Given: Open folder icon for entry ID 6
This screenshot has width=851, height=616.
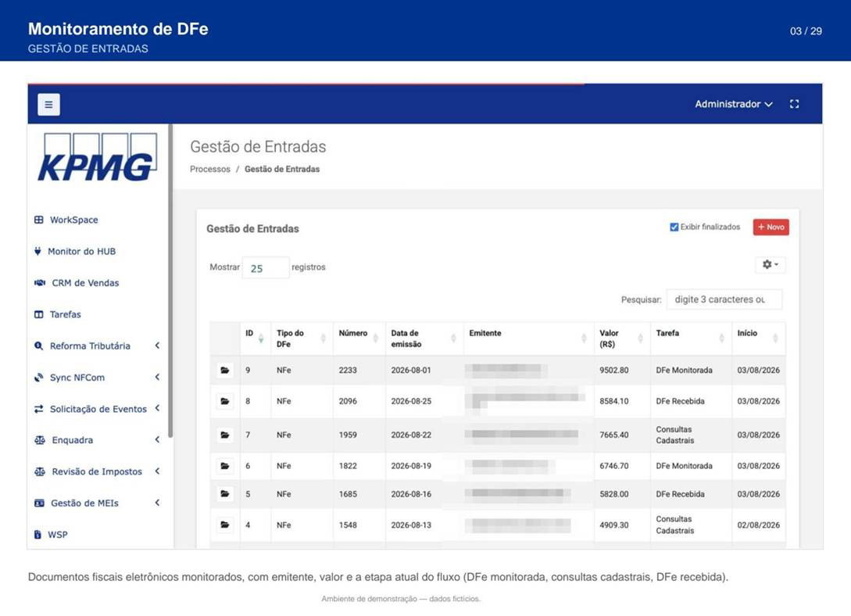Looking at the screenshot, I should [x=225, y=466].
